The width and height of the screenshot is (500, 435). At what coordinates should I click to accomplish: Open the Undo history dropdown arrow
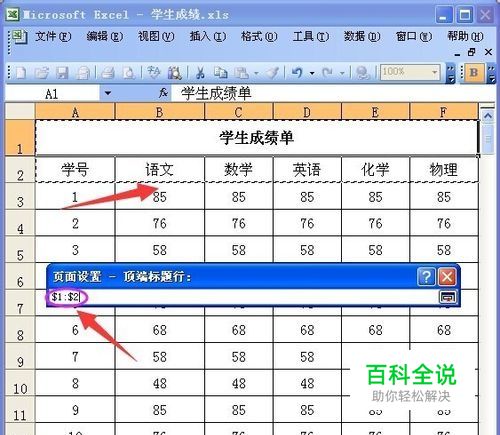[x=312, y=73]
